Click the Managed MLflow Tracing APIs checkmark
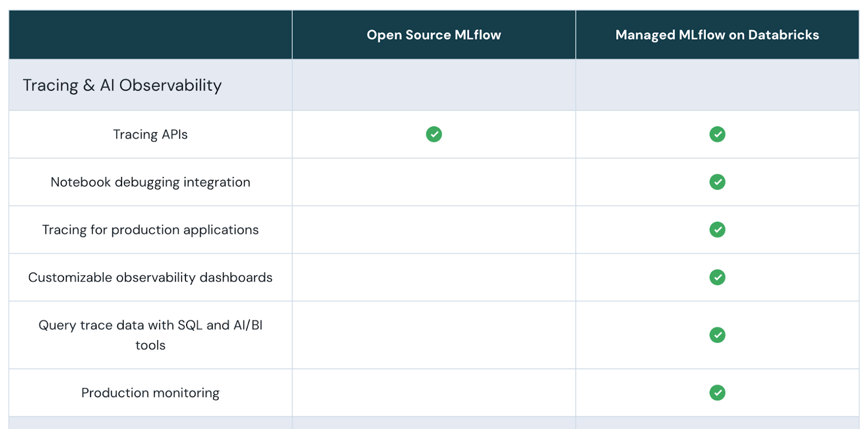Viewport: 868px width, 429px height. tap(717, 134)
